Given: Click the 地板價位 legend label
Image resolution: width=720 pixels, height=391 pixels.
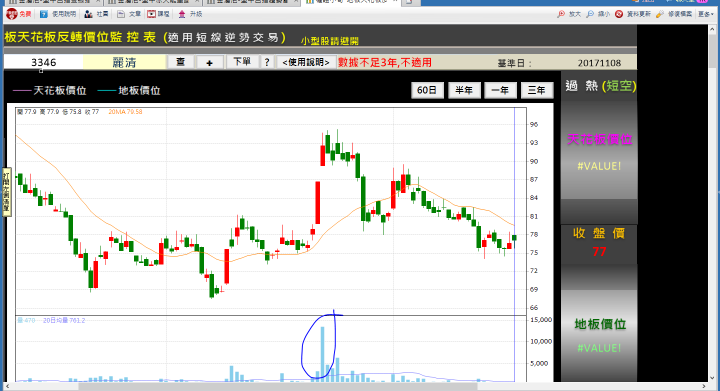Looking at the screenshot, I should (139, 90).
